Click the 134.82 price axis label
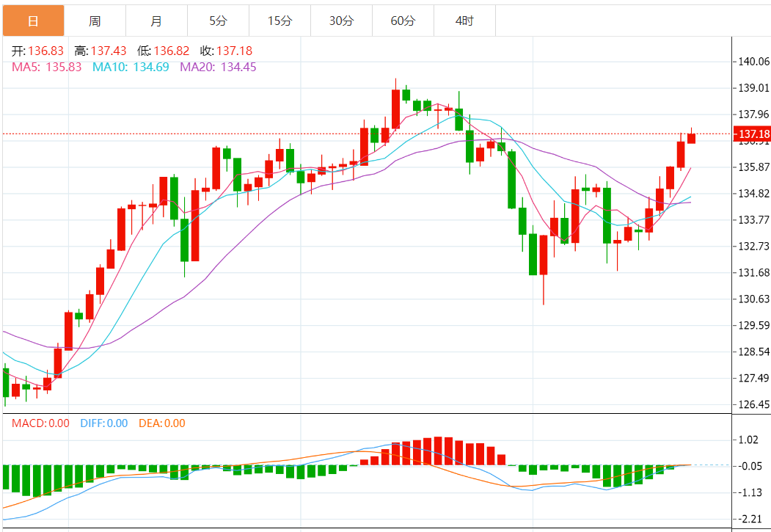 pyautogui.click(x=754, y=194)
